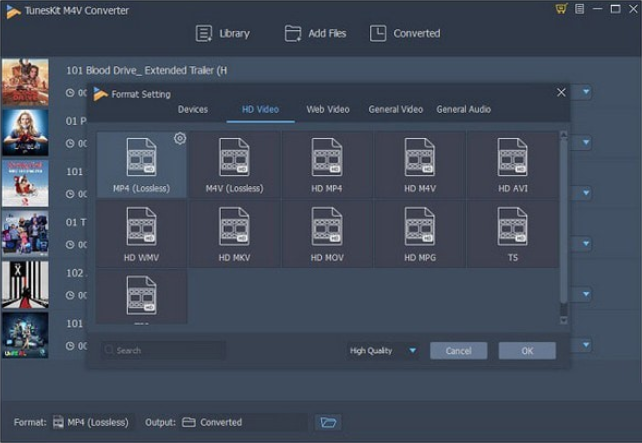Image resolution: width=642 pixels, height=443 pixels.
Task: Select the last video thumbnail
Action: pyautogui.click(x=25, y=335)
